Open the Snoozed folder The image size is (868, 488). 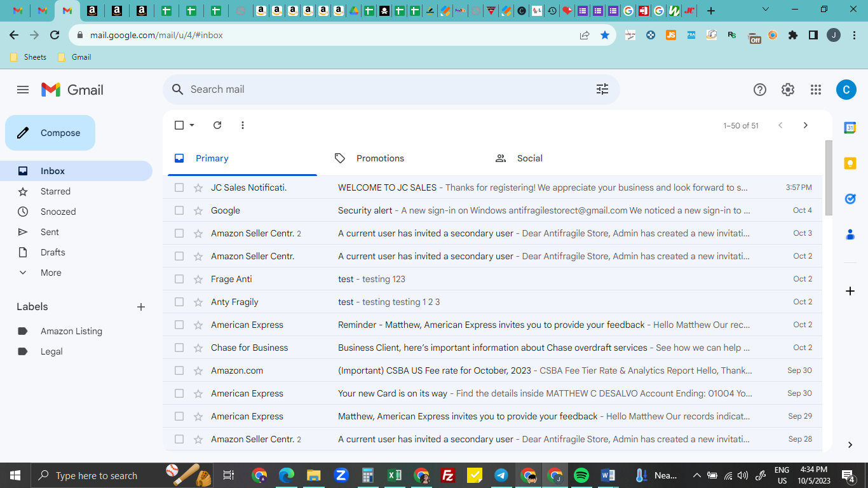[x=76, y=212]
